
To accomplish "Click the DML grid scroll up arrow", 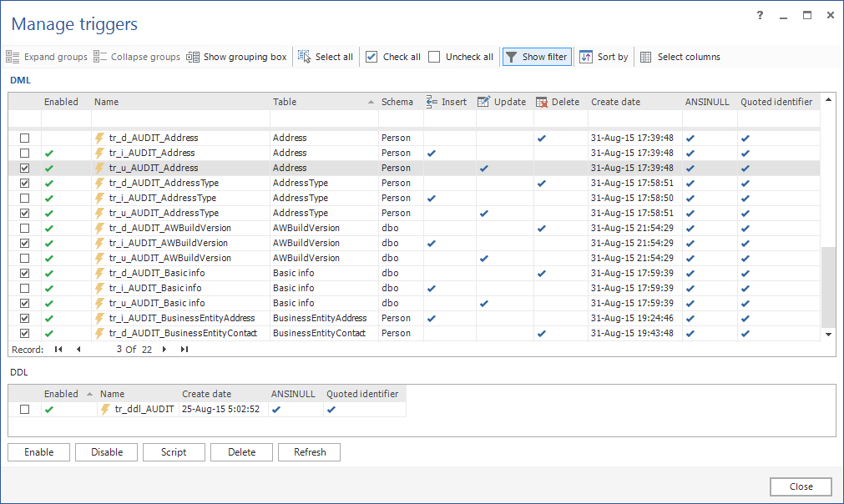I will (x=828, y=99).
